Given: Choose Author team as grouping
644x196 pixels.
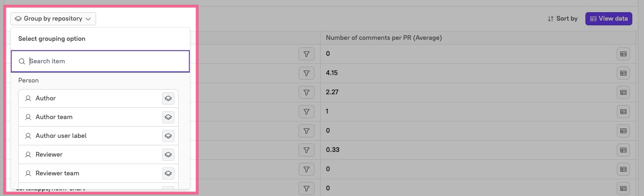Looking at the screenshot, I should [54, 117].
